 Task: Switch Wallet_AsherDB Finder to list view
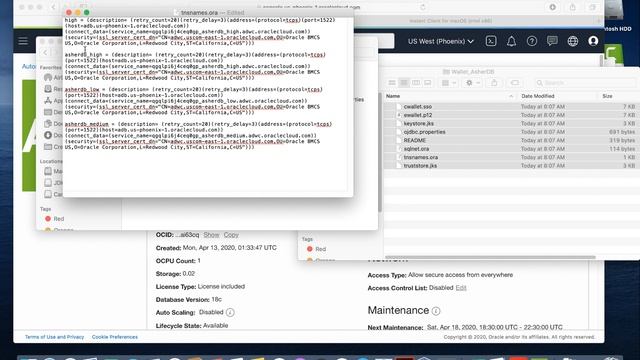[x=404, y=83]
